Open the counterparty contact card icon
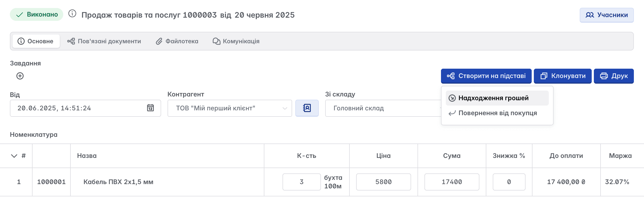 307,108
